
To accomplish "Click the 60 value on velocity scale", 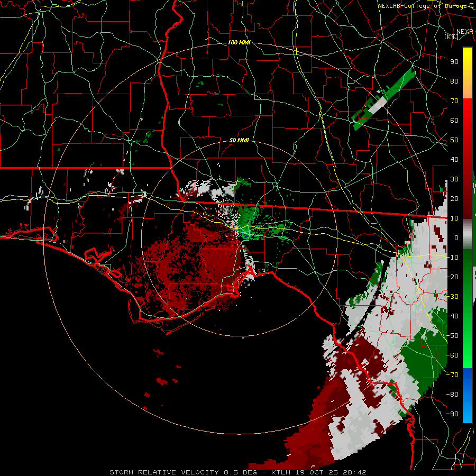I will tap(454, 120).
